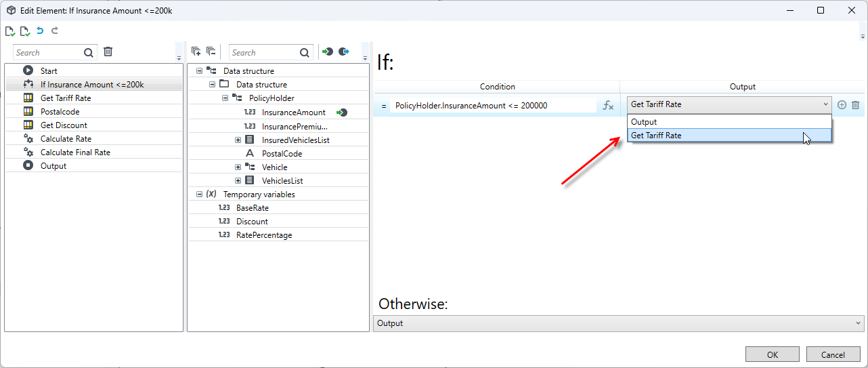Choose Get Tariff Rate in the dropdown list
This screenshot has width=868, height=368.
(729, 136)
